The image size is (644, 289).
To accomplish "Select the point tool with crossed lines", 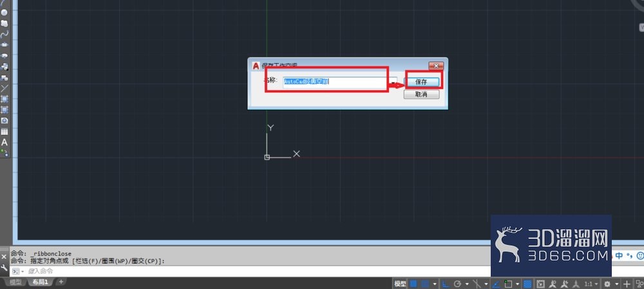I will pyautogui.click(x=5, y=88).
